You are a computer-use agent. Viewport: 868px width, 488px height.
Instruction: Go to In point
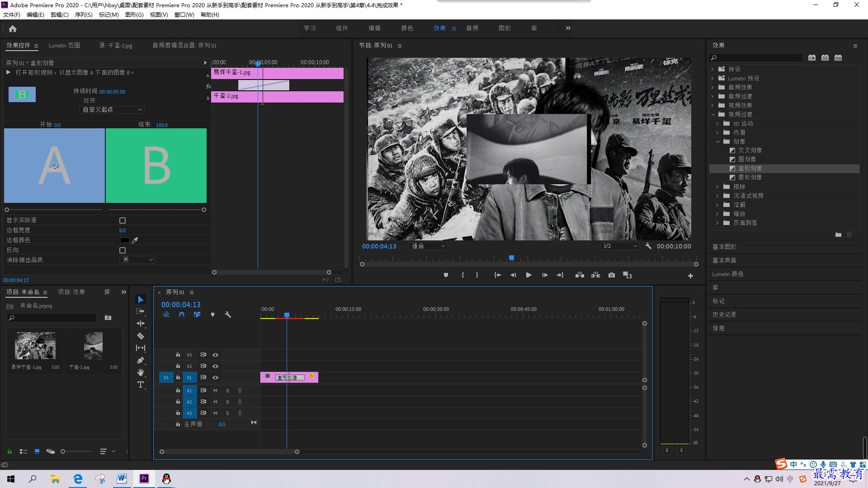pos(497,275)
